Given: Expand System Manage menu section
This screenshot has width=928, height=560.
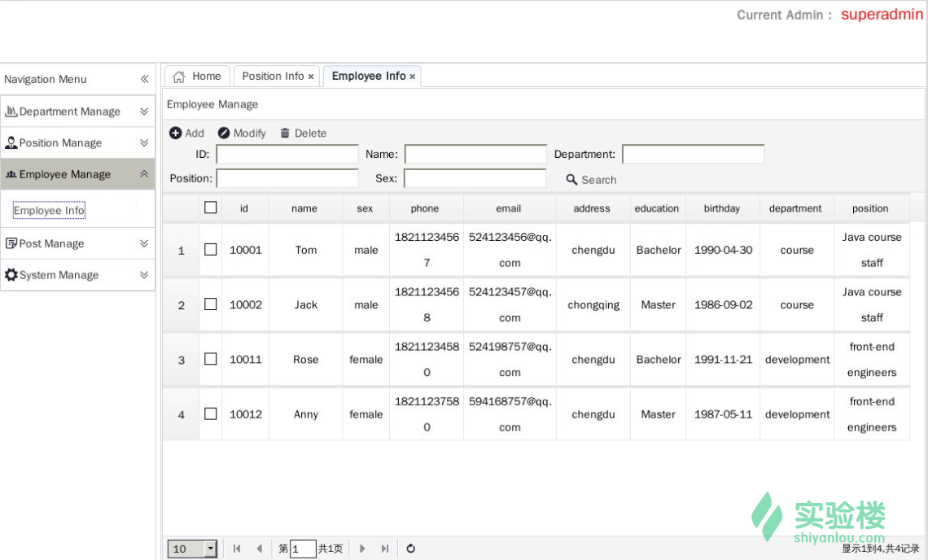Looking at the screenshot, I should click(144, 274).
